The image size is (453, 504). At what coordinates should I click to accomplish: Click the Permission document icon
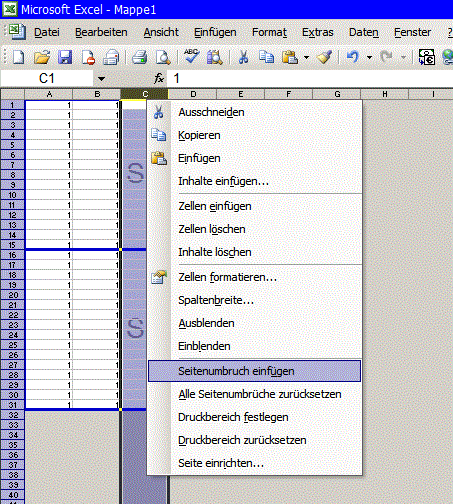point(88,57)
